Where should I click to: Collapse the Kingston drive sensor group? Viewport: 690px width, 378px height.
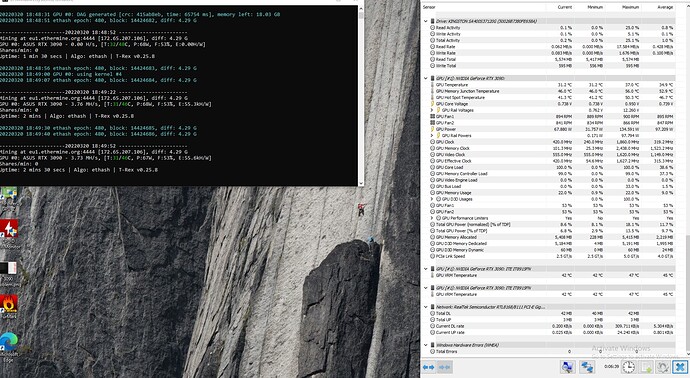pyautogui.click(x=426, y=21)
